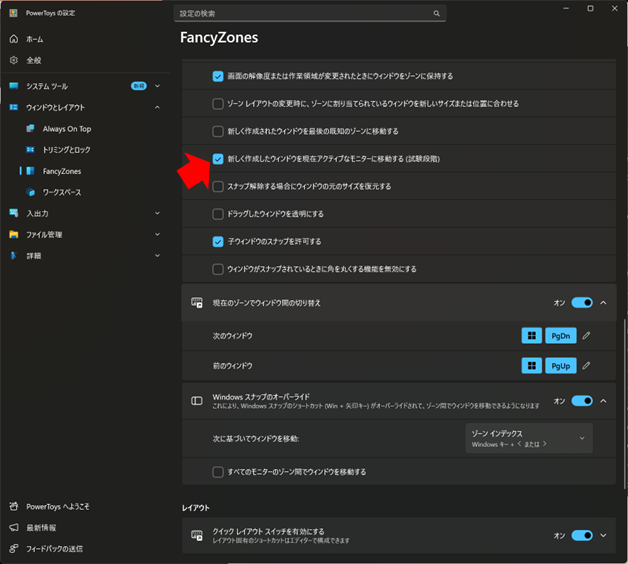Image resolution: width=628 pixels, height=564 pixels.
Task: Uncheck 子ウィンドウのスナップを許可する checkbox
Action: (218, 241)
